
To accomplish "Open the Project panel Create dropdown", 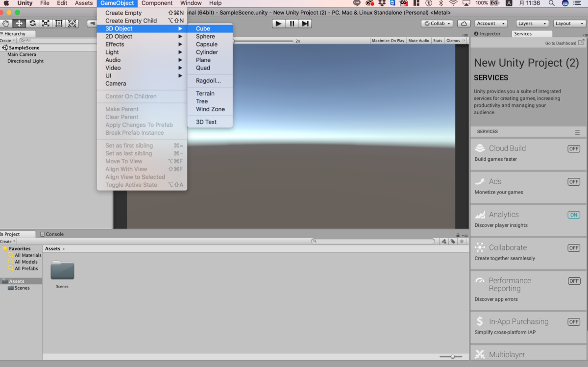I will point(8,242).
